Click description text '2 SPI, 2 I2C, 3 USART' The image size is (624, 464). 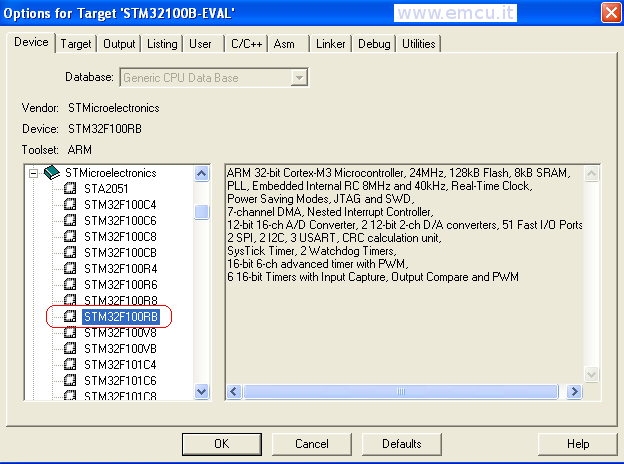click(281, 238)
